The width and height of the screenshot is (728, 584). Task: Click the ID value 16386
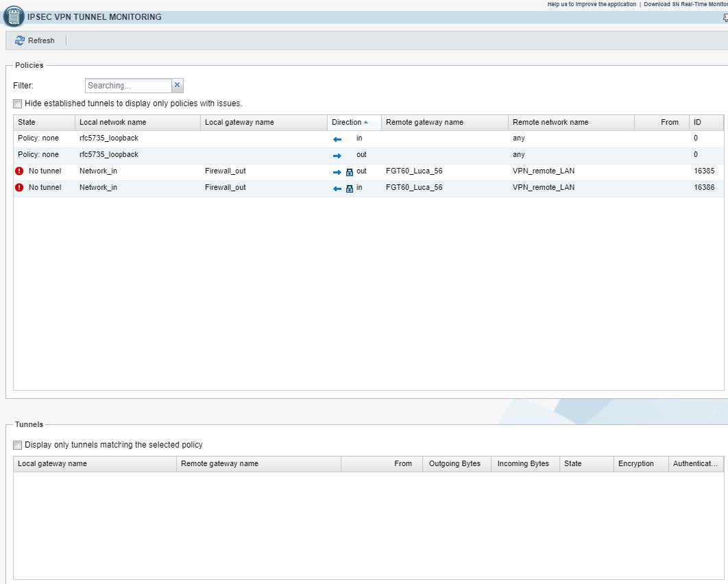click(704, 188)
